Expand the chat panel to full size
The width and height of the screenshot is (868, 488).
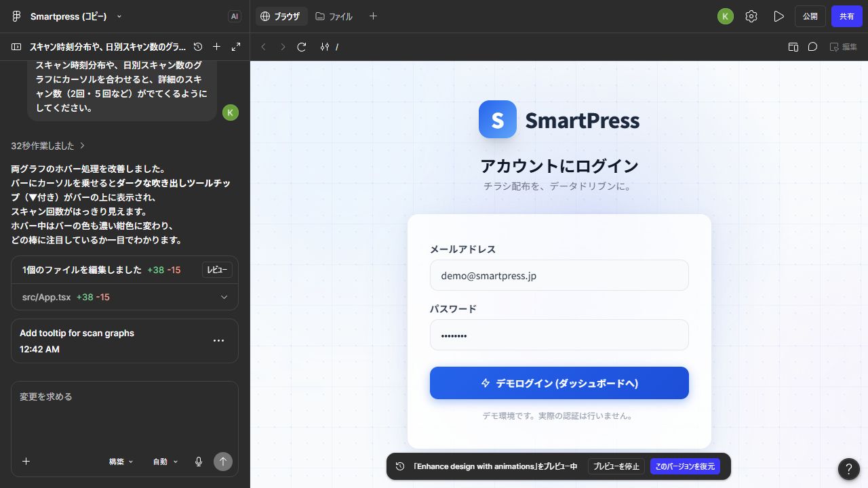(x=236, y=47)
